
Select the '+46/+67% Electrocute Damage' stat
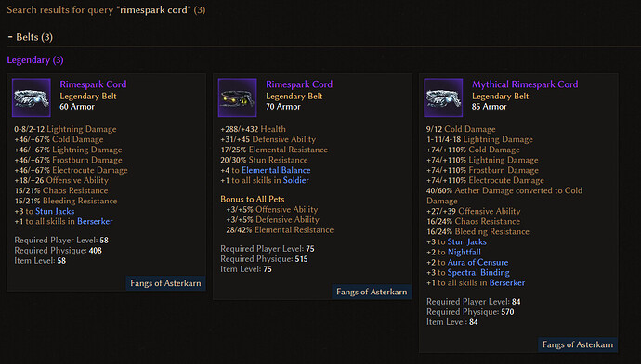pyautogui.click(x=72, y=170)
